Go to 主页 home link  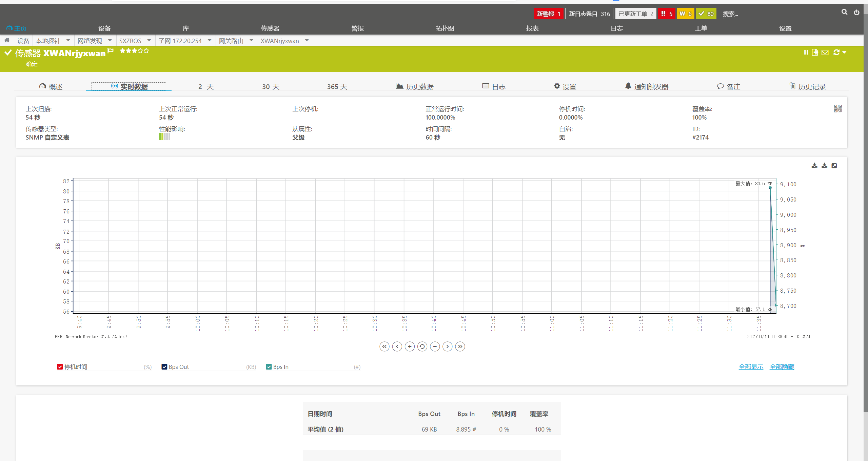coord(17,28)
